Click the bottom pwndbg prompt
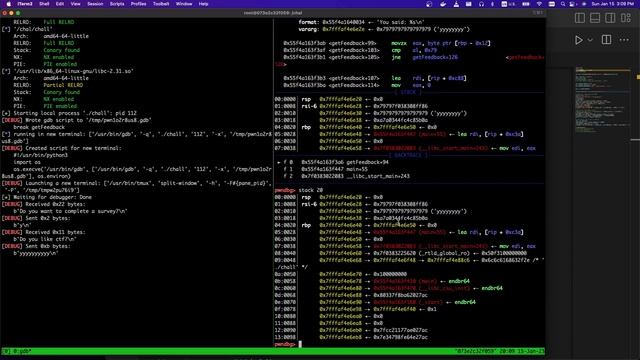This screenshot has width=640, height=360. click(285, 344)
